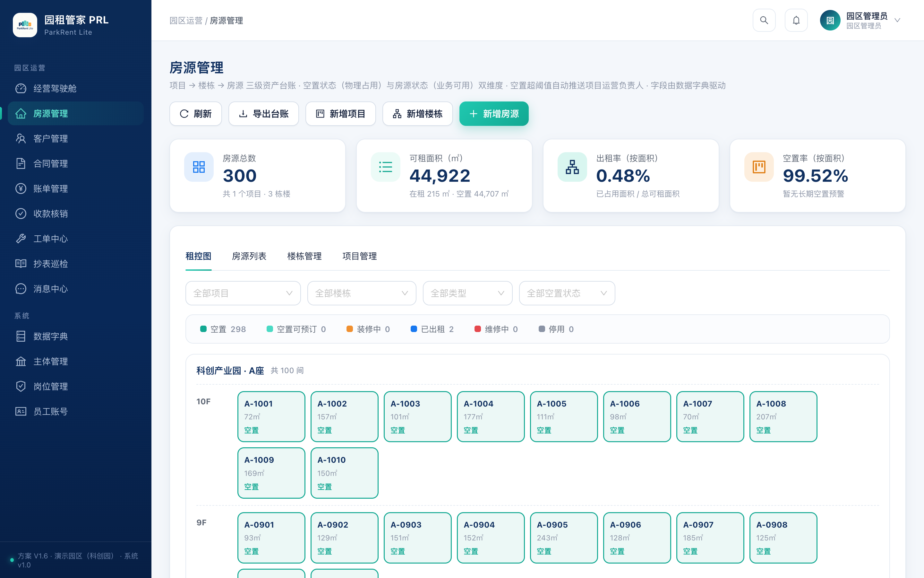Open the 全部项目 dropdown

[x=243, y=293]
